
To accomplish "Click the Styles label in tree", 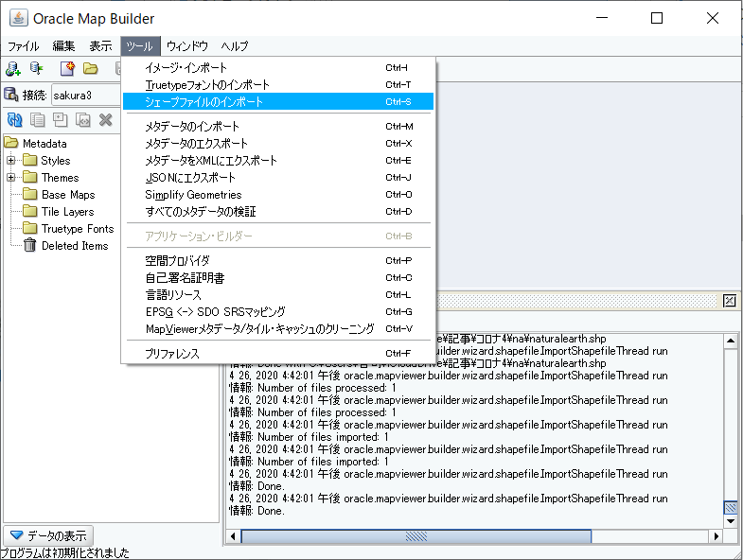I will coord(56,161).
